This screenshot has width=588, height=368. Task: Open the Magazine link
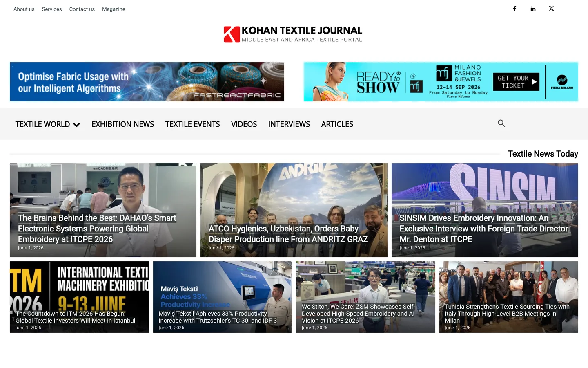pyautogui.click(x=114, y=9)
